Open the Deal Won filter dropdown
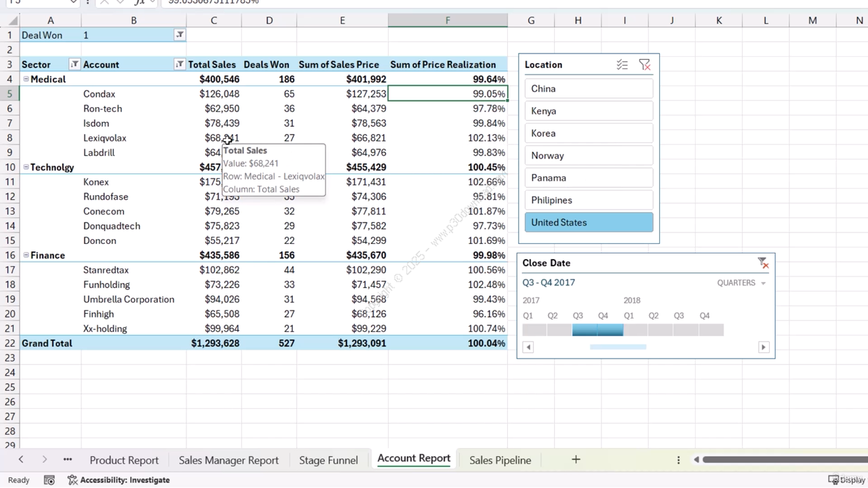The height and width of the screenshot is (488, 868). tap(180, 35)
